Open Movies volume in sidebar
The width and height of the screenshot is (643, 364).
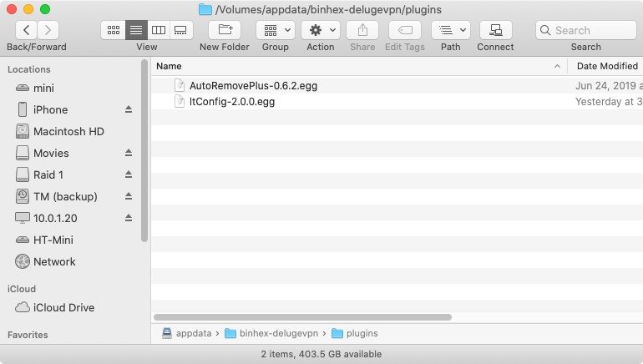[51, 154]
